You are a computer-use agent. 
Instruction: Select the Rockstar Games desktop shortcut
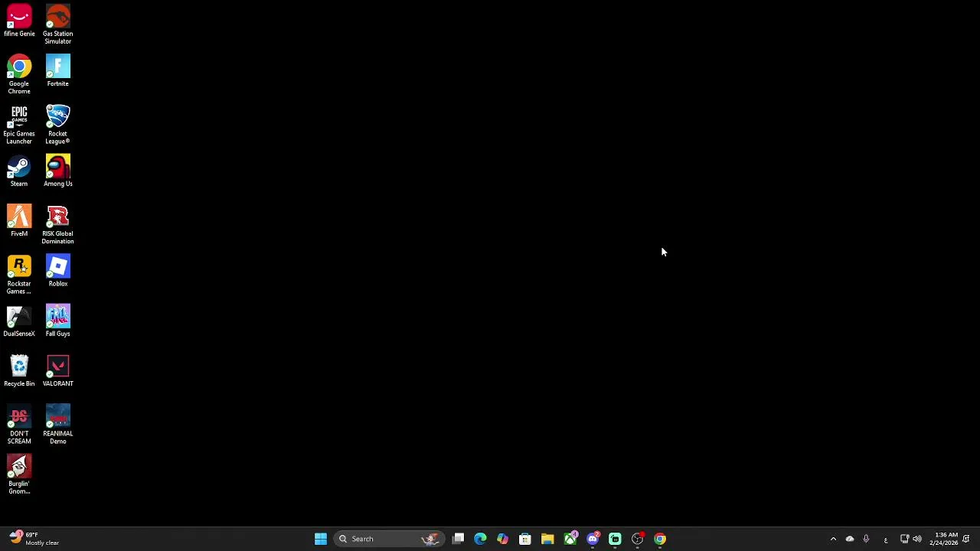(x=19, y=275)
